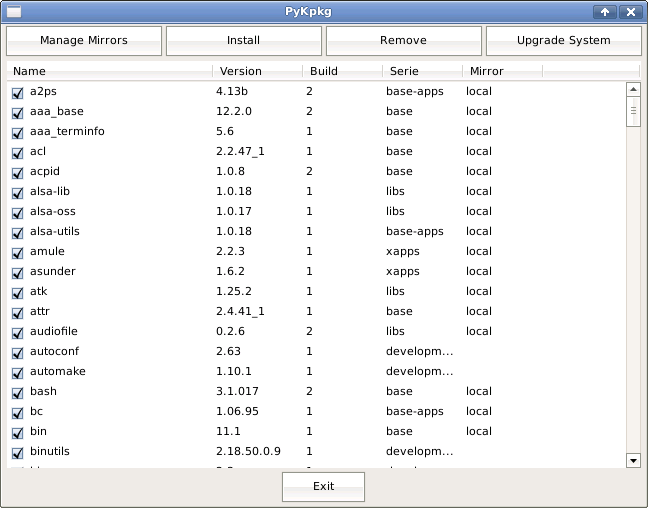648x508 pixels.
Task: Toggle the asunder checkbox
Action: click(x=17, y=272)
